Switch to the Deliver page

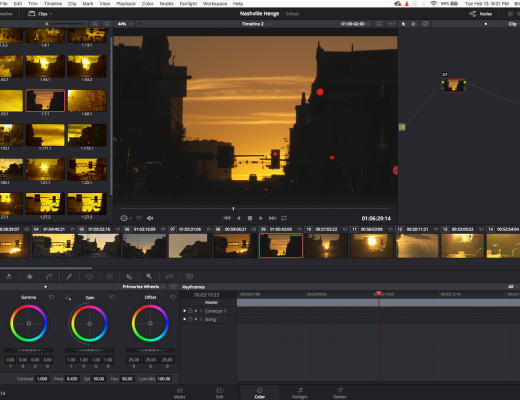pyautogui.click(x=340, y=393)
